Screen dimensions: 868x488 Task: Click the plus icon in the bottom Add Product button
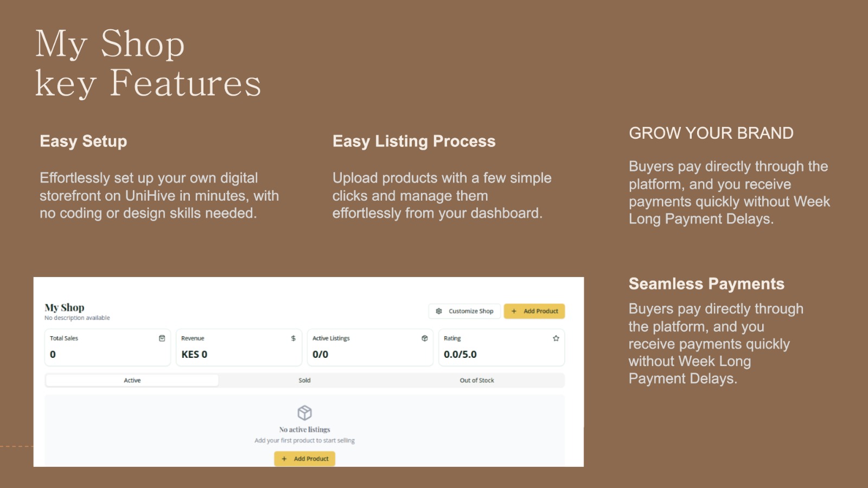coord(284,459)
